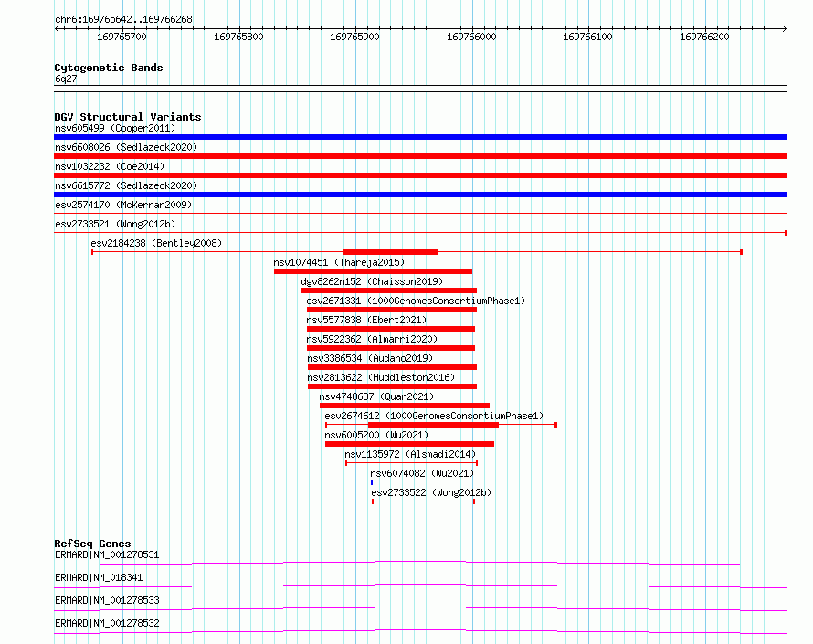
Task: Click the esv2184238 (Bentley2008) label
Action: tap(156, 243)
